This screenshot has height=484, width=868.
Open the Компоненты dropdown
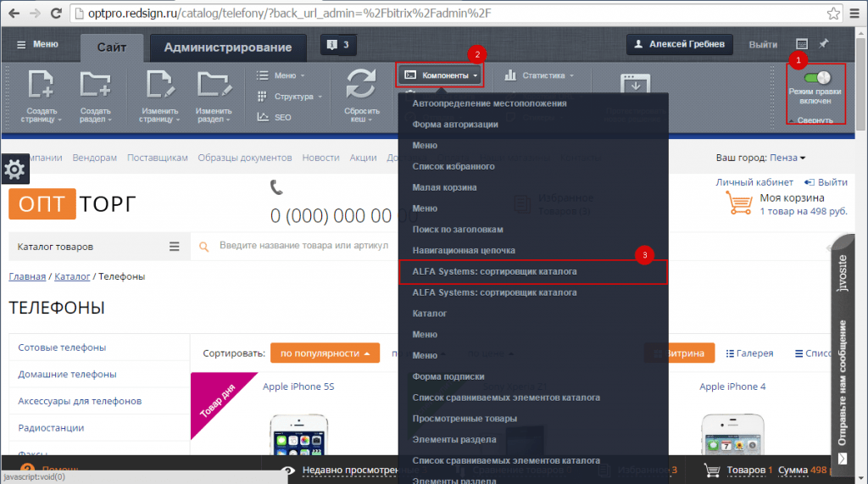(x=440, y=75)
